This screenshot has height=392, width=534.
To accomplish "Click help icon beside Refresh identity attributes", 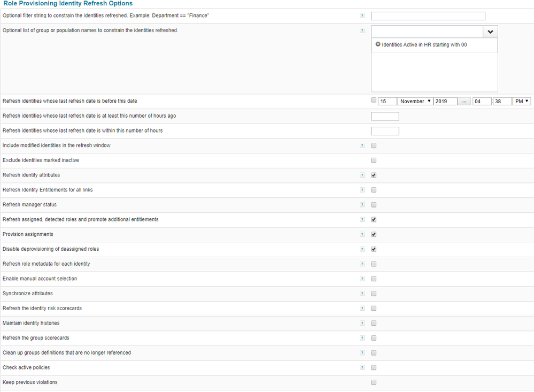I will 362,175.
